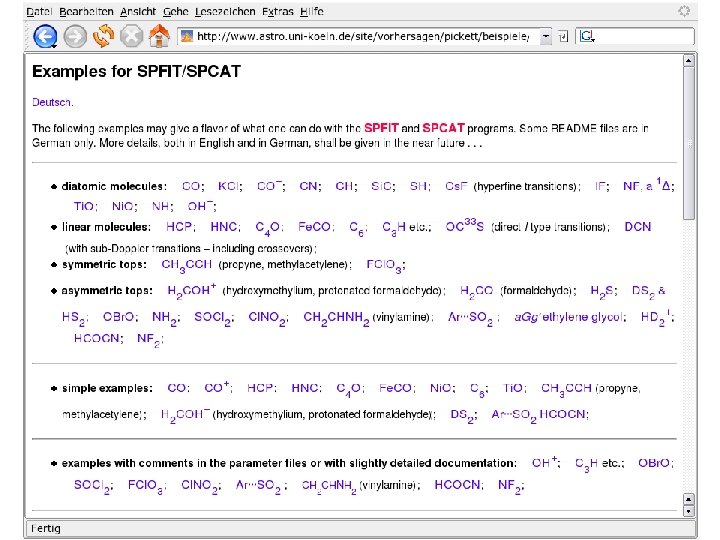Screen dimensions: 720x540
Task: Open the FeCO linear molecules link
Action: (x=314, y=227)
